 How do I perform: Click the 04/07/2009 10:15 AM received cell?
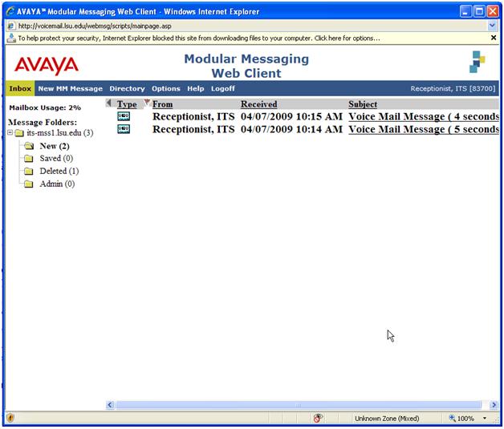[x=291, y=116]
